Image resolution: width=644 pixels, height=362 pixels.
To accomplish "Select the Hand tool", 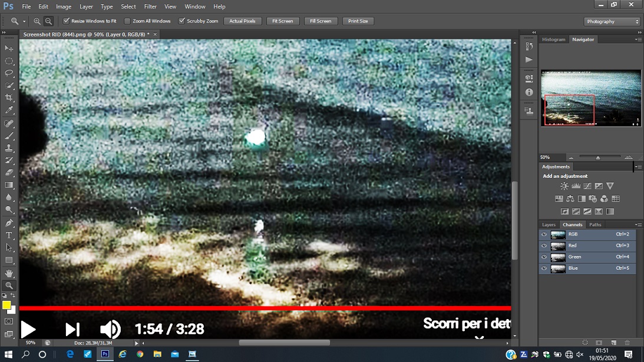I will tap(9, 273).
